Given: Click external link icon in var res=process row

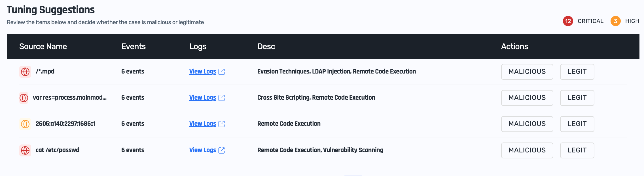Looking at the screenshot, I should (222, 98).
